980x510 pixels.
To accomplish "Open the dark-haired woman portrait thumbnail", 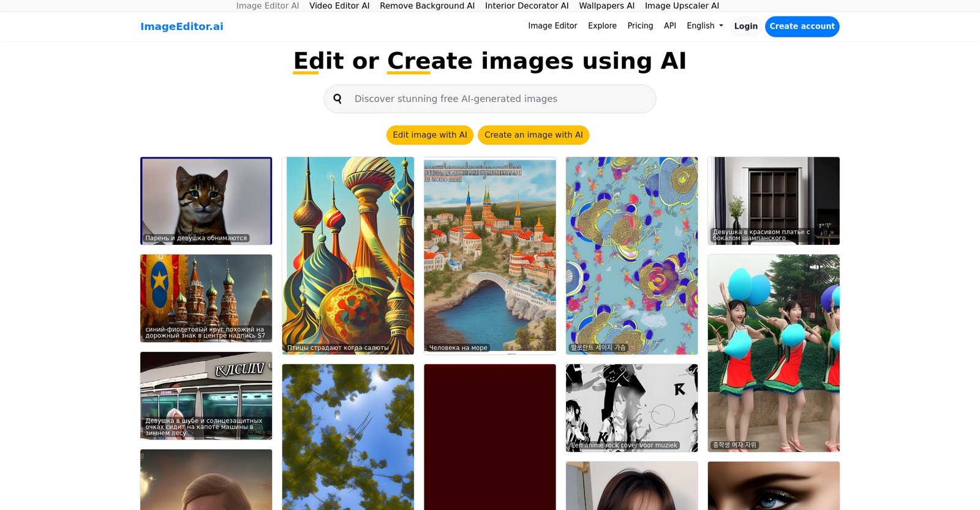I will 631,486.
